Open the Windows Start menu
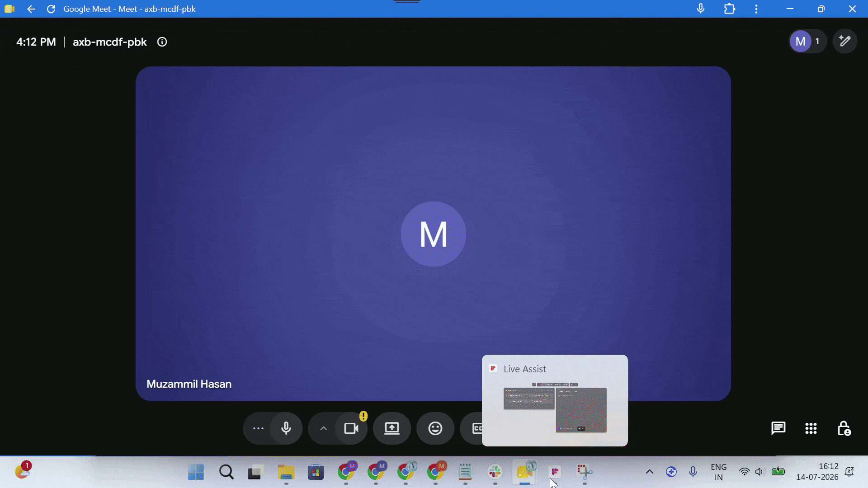The width and height of the screenshot is (868, 488). [196, 472]
